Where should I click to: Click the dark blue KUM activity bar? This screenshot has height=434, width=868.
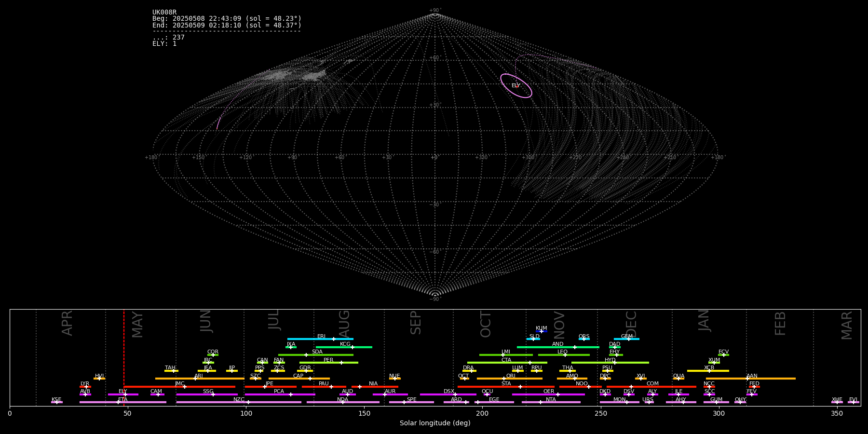pyautogui.click(x=542, y=331)
